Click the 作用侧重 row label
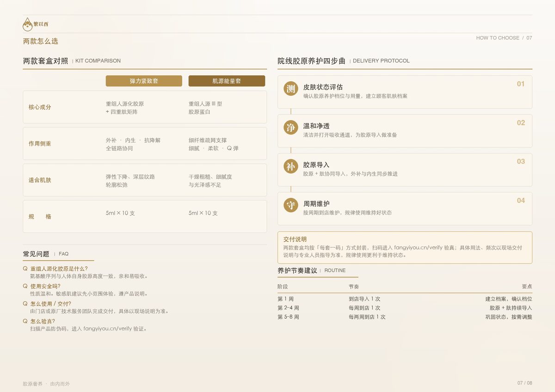This screenshot has width=555, height=392. click(40, 144)
